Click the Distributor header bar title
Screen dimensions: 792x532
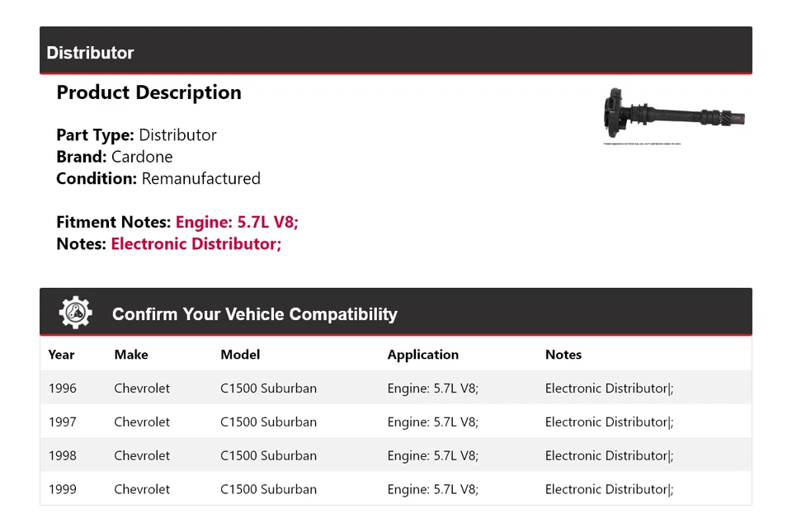90,53
